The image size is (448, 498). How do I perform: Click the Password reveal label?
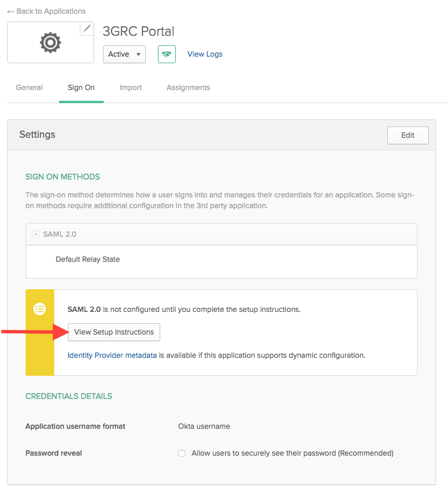click(x=54, y=453)
